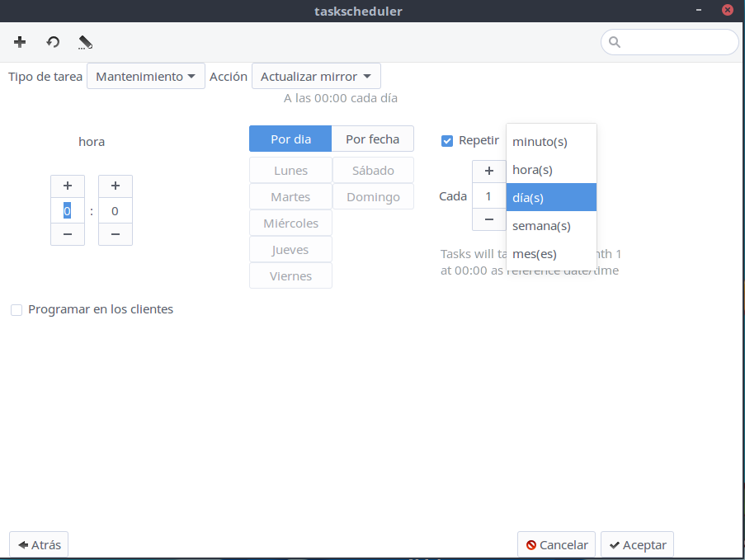
Task: Click the search magnifier icon
Action: pyautogui.click(x=615, y=42)
